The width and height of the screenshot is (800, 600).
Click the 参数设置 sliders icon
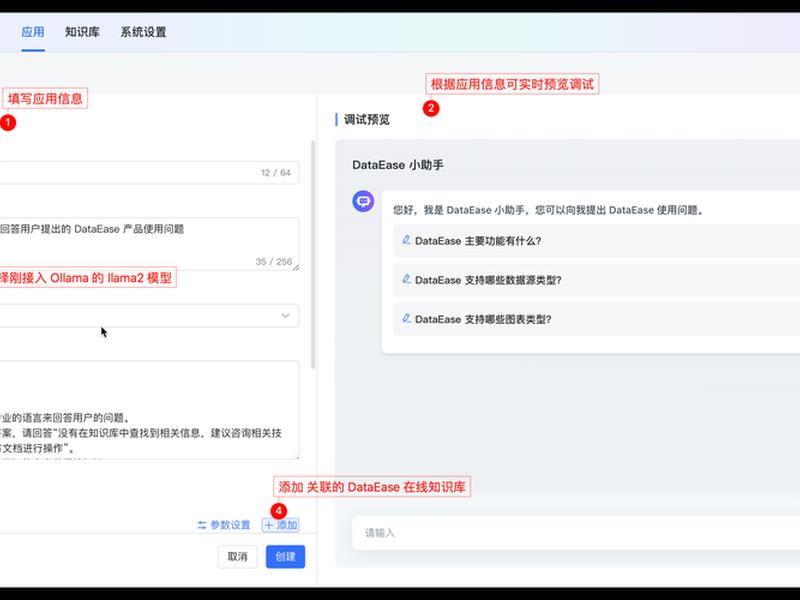(x=202, y=525)
